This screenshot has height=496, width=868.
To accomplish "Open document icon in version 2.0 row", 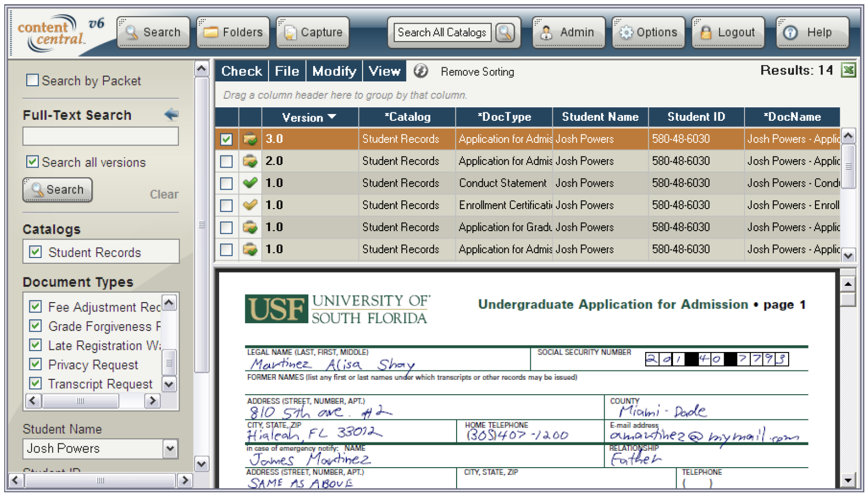I will point(250,161).
